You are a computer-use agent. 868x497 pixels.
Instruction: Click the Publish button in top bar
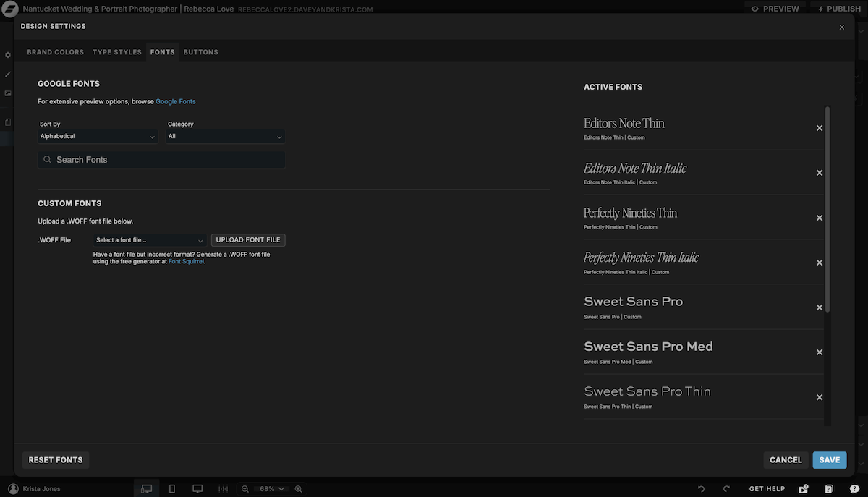click(839, 9)
